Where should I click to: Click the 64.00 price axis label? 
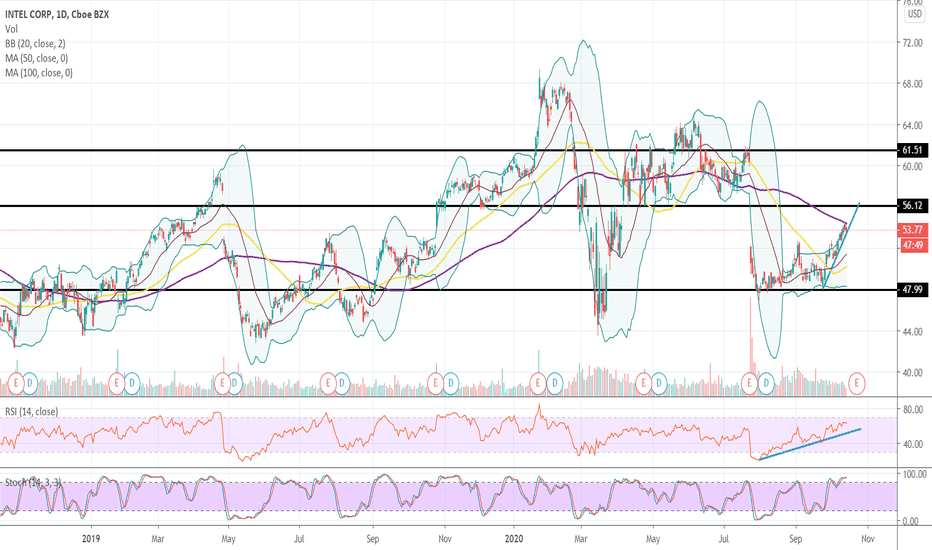coord(912,125)
